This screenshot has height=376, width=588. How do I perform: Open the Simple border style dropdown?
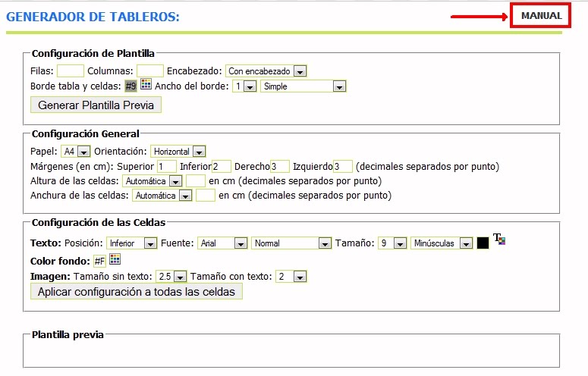[x=303, y=86]
